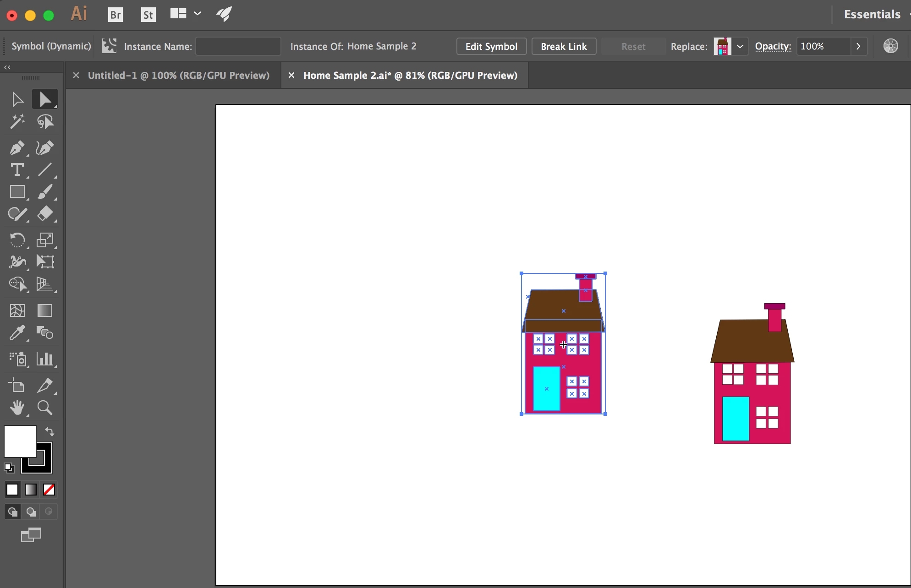Select the Magic Wand tool
Image resolution: width=911 pixels, height=588 pixels.
pos(17,122)
